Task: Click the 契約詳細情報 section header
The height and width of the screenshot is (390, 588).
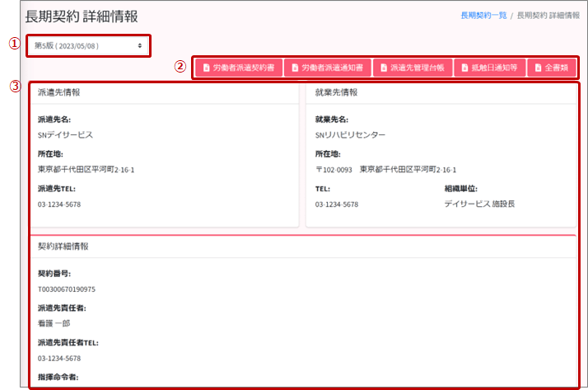Action: click(63, 246)
